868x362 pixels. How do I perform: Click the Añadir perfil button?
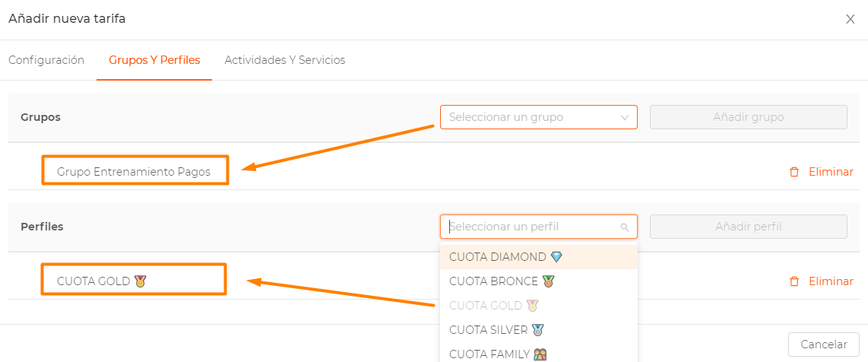tap(749, 227)
